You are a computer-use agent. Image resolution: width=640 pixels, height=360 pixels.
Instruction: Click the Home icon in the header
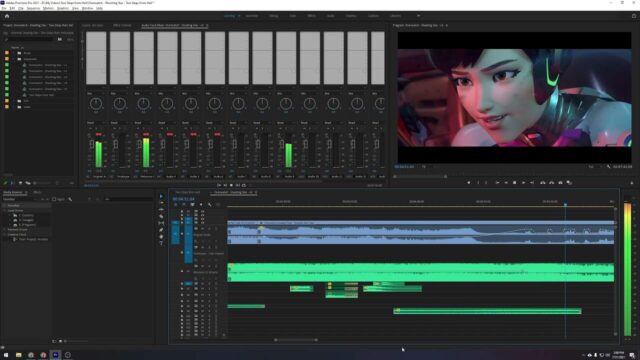pos(7,16)
